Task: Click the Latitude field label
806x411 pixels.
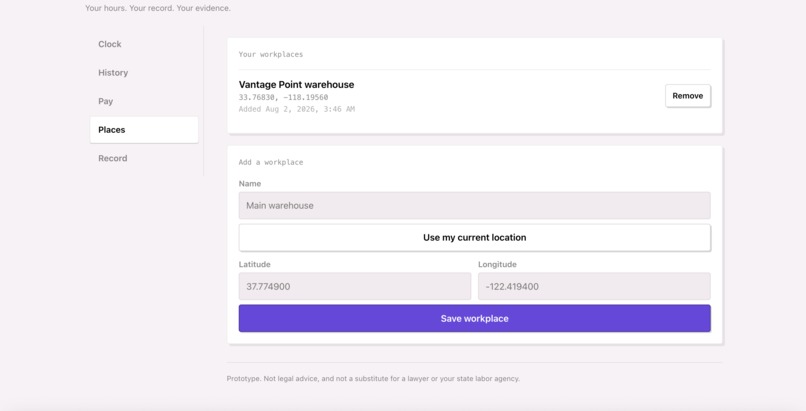Action: click(254, 265)
